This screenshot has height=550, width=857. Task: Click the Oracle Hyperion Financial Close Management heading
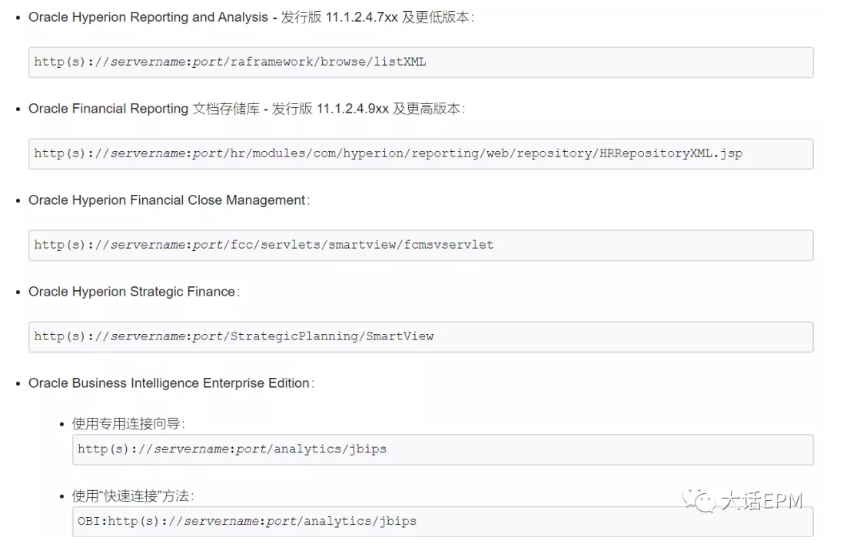coord(167,200)
